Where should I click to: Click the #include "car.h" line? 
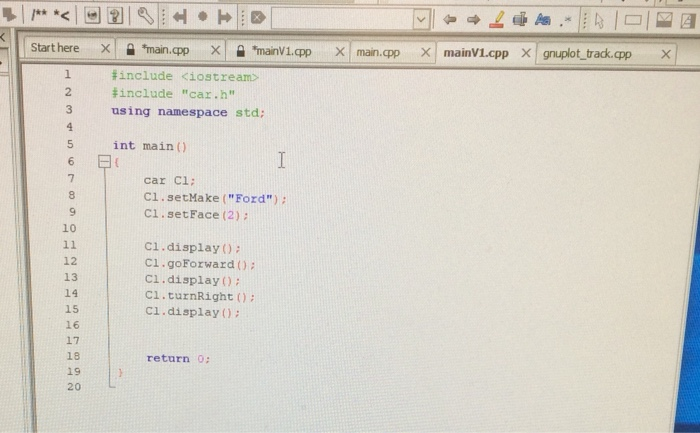(x=173, y=94)
